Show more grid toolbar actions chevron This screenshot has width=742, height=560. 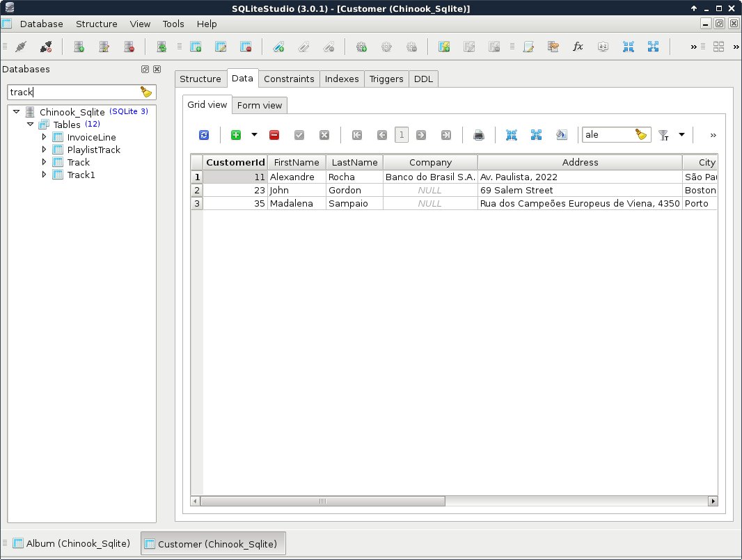tap(713, 135)
